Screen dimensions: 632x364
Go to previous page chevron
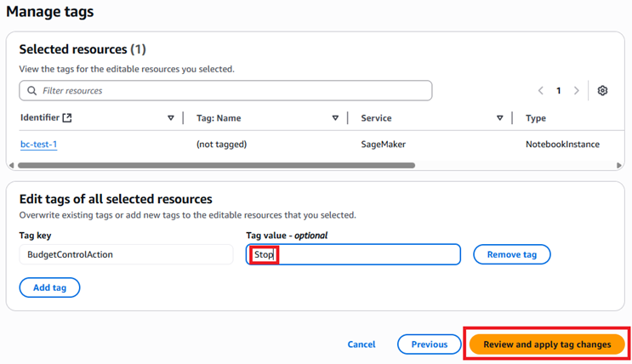pos(540,91)
